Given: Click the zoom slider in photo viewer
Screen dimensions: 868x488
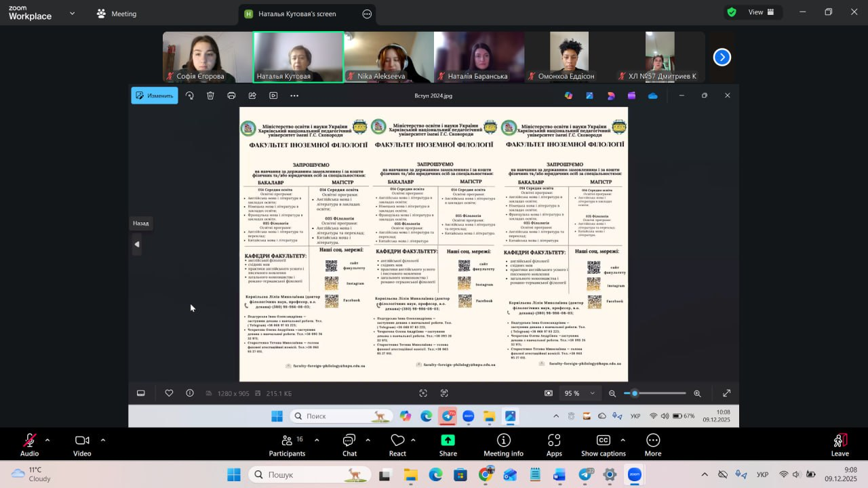Looking at the screenshot, I should [654, 393].
